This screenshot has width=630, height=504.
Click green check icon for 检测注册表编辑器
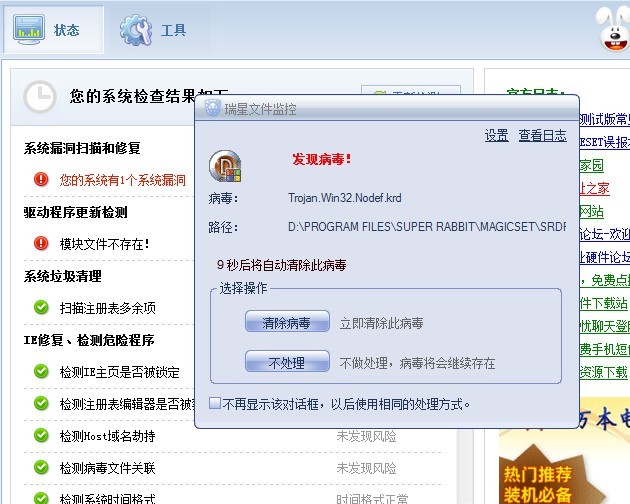[x=41, y=403]
